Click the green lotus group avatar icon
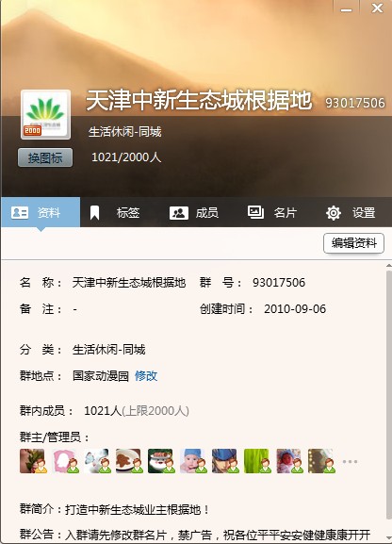 (x=45, y=114)
